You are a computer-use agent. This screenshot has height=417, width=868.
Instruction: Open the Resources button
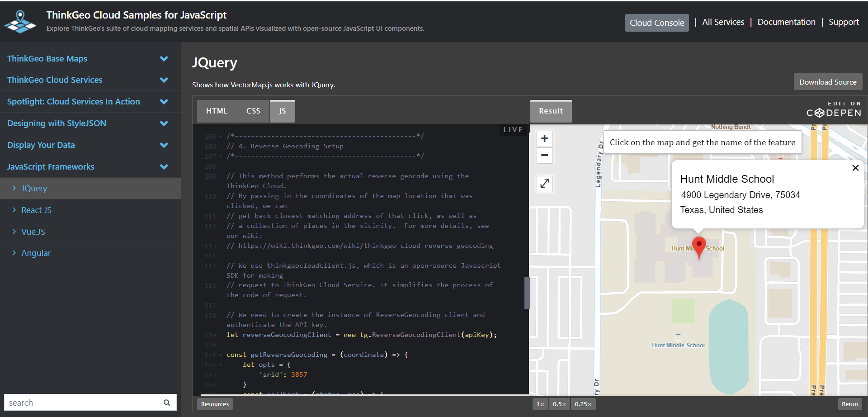(215, 404)
